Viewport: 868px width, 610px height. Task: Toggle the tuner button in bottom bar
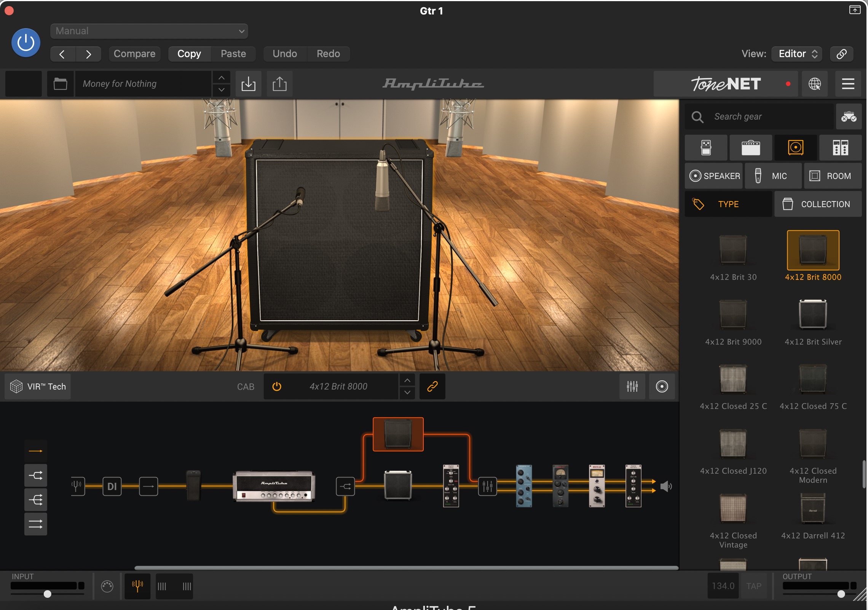click(x=137, y=586)
